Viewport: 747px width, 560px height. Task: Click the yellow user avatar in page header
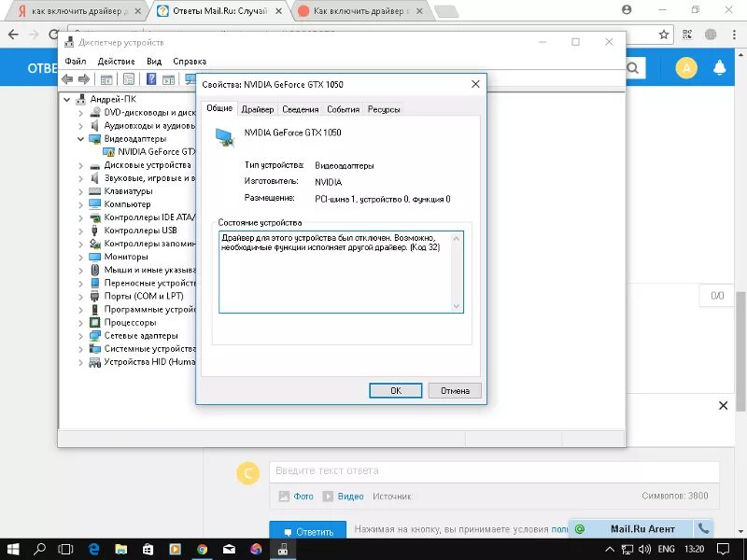pos(686,68)
